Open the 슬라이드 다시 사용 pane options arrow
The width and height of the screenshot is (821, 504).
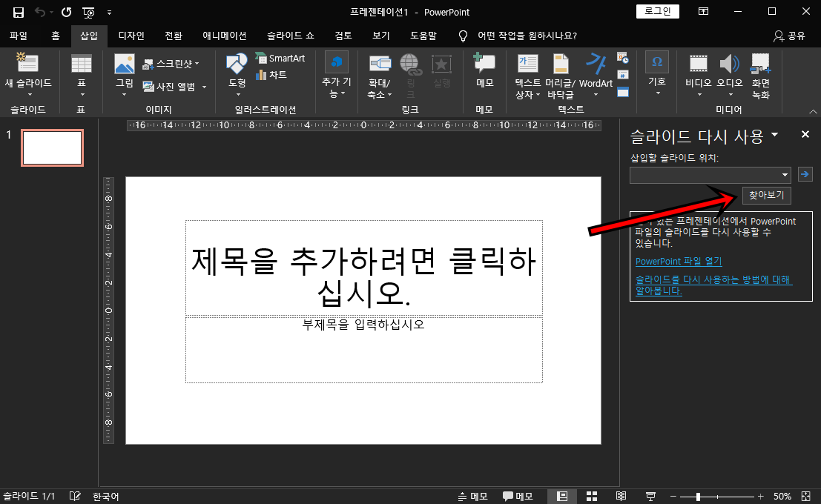(x=774, y=135)
